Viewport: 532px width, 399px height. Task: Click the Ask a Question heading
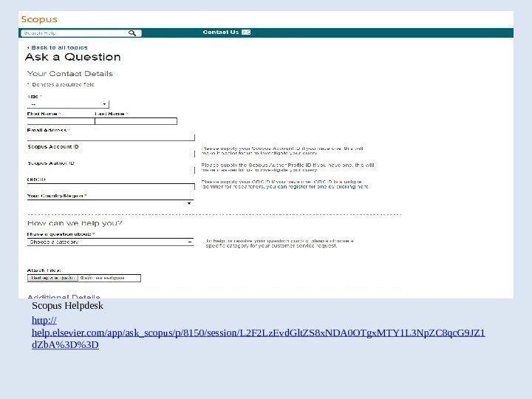tap(72, 57)
